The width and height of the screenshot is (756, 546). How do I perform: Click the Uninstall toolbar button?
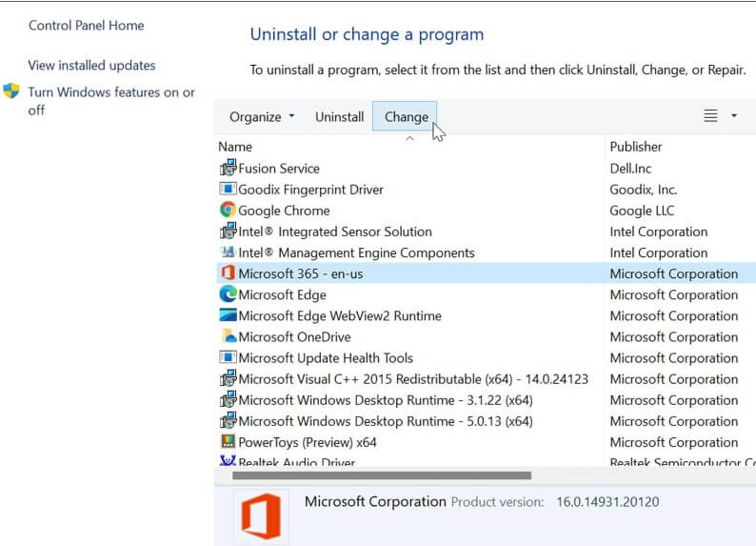click(339, 116)
